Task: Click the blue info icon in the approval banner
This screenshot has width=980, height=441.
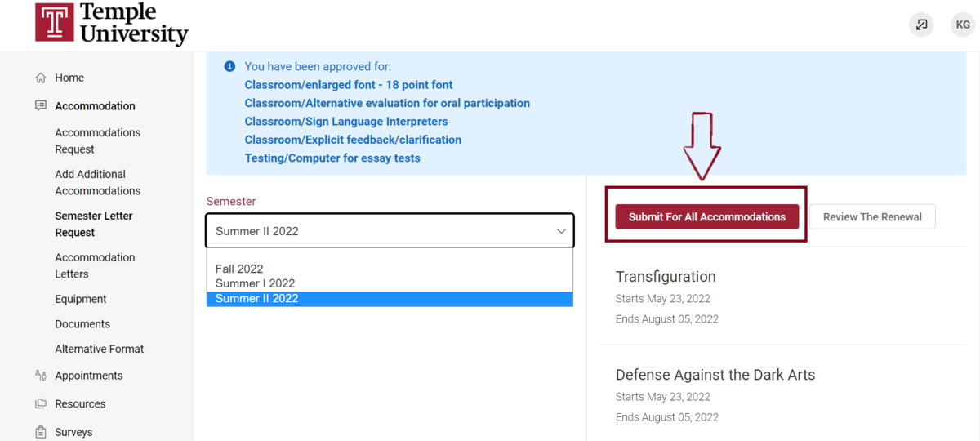Action: point(229,66)
